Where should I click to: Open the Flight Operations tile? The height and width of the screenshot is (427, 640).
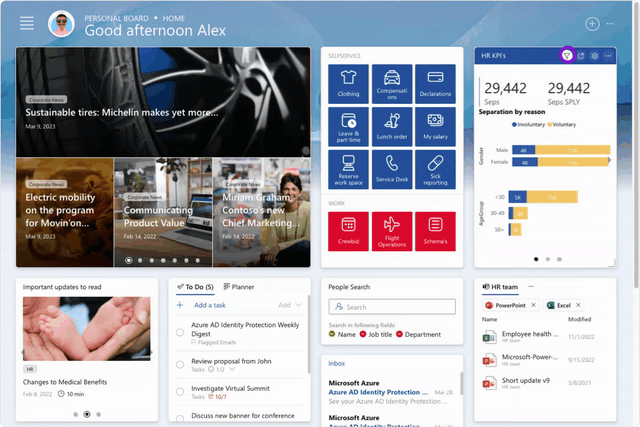tap(392, 230)
